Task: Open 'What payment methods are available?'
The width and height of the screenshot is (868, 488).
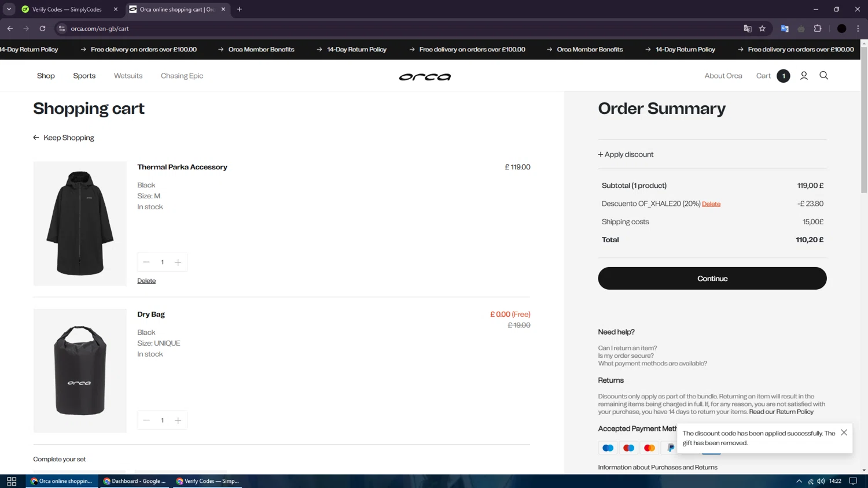Action: [x=652, y=363]
